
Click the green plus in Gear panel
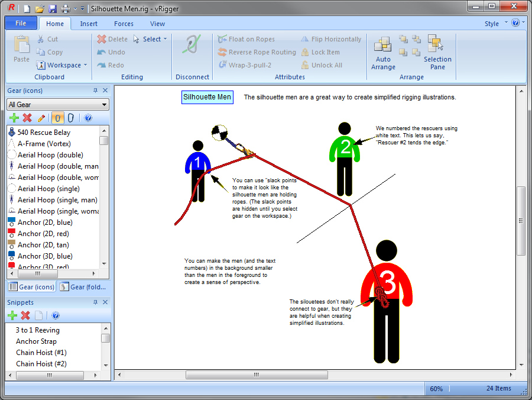click(x=14, y=118)
